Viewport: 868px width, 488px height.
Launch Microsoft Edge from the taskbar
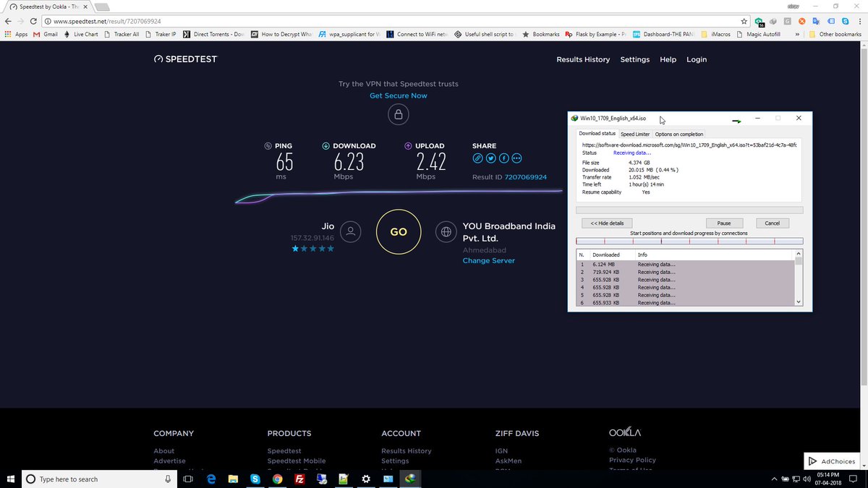coord(211,479)
